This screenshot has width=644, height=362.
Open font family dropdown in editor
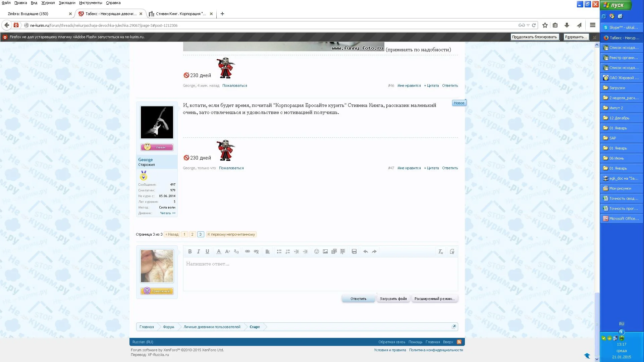[236, 252]
